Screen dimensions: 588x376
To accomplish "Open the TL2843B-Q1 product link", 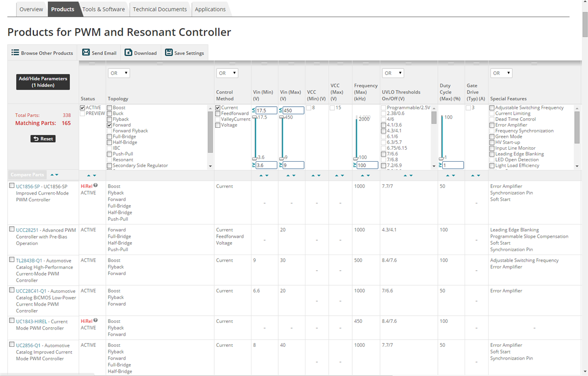I will click(29, 261).
